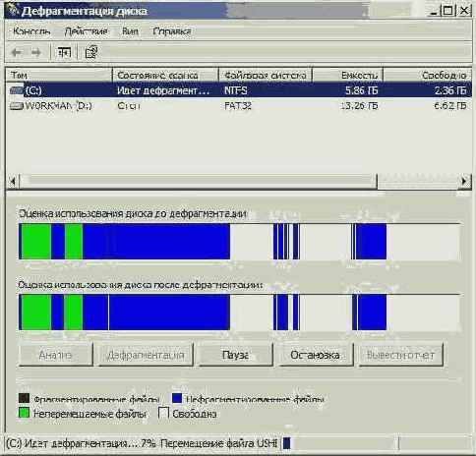Viewport: 476px width, 456px height.
Task: Click the Остановка button
Action: [x=316, y=355]
